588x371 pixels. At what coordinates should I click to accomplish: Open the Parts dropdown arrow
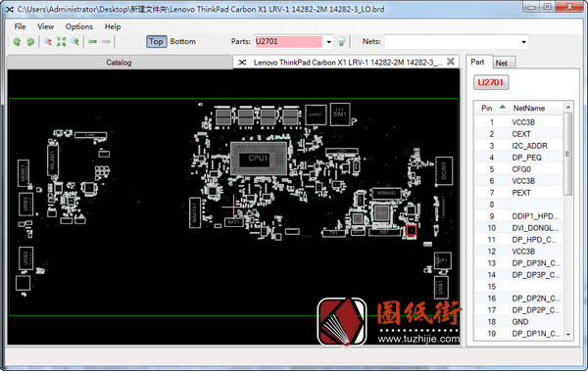point(328,42)
